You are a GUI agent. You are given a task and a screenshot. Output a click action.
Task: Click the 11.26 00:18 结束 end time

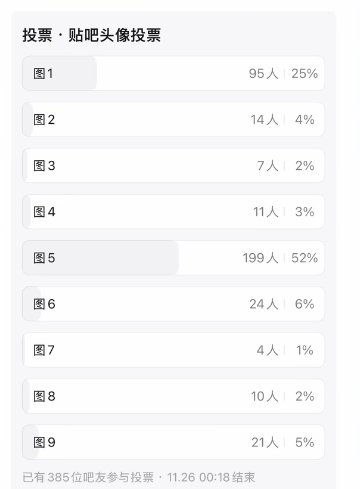(211, 477)
